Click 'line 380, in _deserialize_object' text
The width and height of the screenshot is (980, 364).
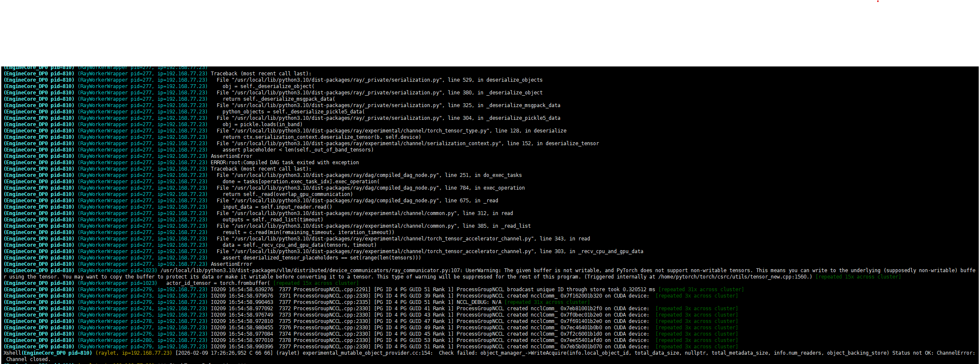point(495,93)
